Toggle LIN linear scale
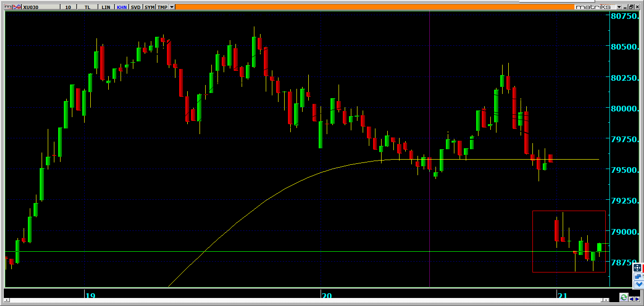The height and width of the screenshot is (306, 644). (106, 7)
